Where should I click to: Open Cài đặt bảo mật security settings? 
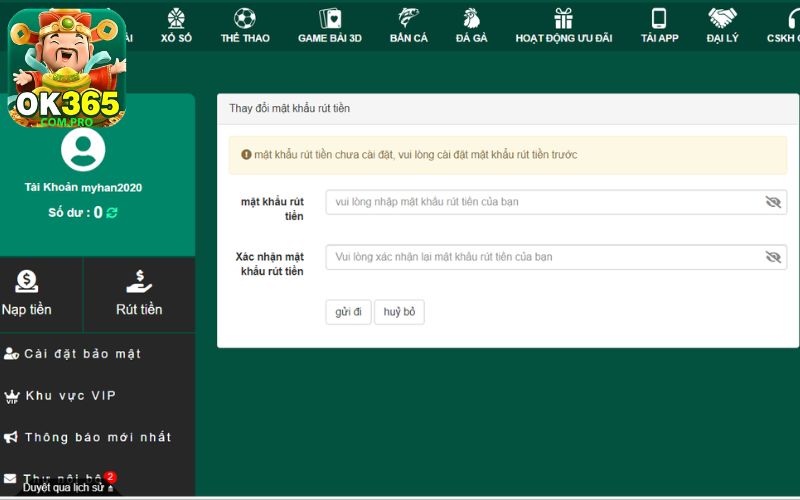(73, 354)
